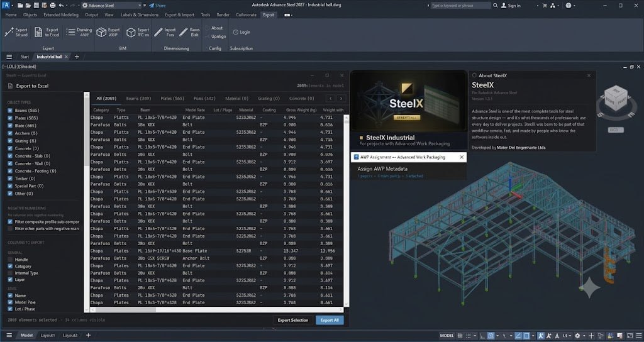Click the Export to Excel ribbon icon
644x342 pixels.
[38, 32]
